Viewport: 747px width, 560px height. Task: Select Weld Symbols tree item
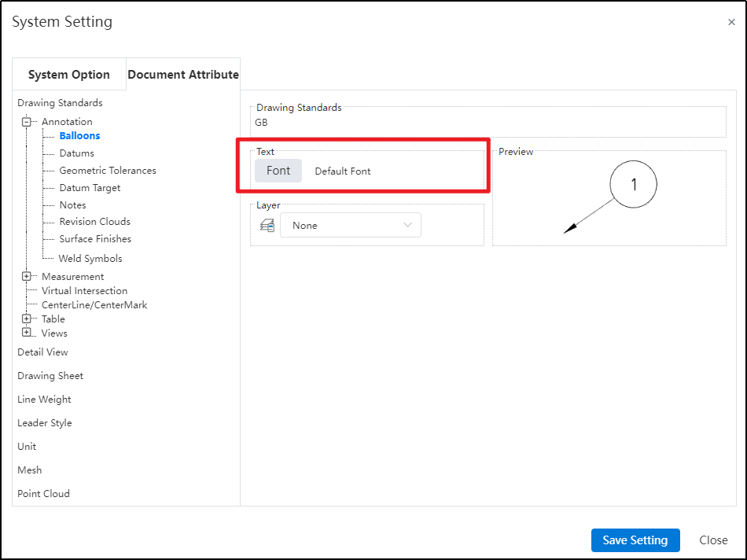click(x=90, y=259)
